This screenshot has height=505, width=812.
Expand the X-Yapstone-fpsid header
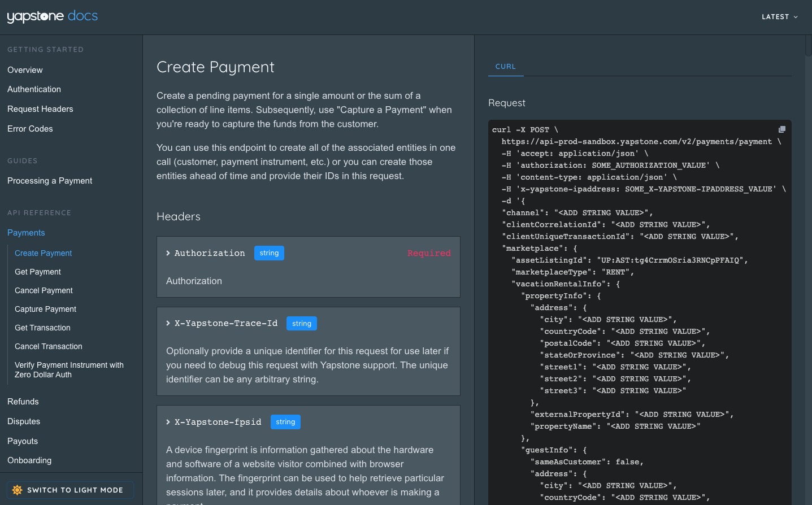tap(168, 422)
